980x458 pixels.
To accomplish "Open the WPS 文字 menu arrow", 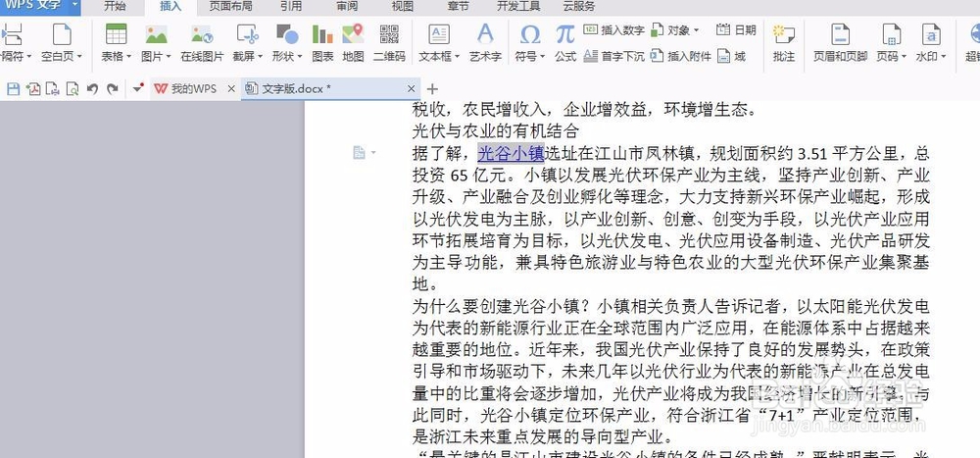I will coord(74,6).
